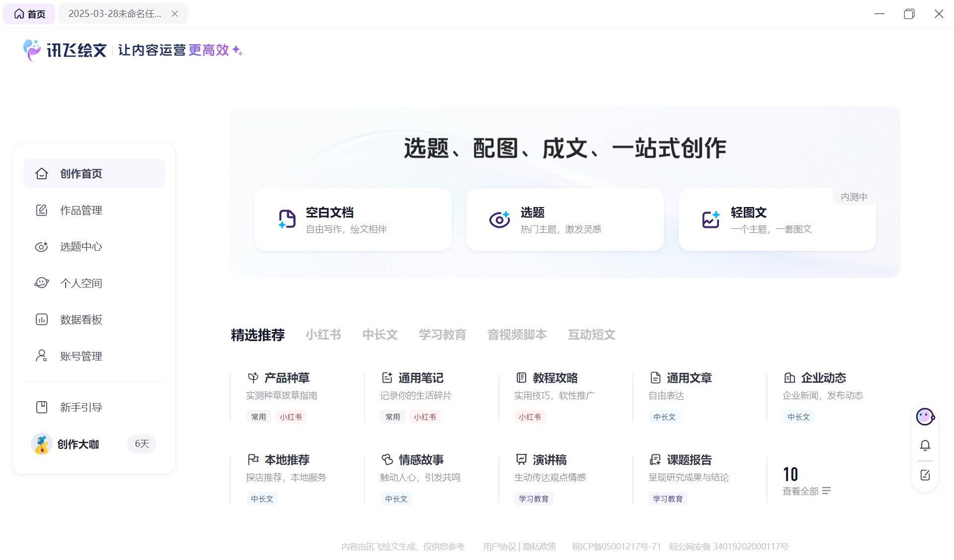Click the 演讲稿 presentation icon
The image size is (954, 560).
click(521, 460)
